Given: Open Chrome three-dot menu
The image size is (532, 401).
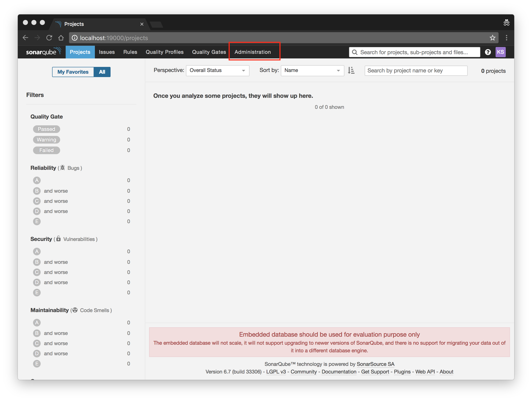Looking at the screenshot, I should click(x=506, y=38).
